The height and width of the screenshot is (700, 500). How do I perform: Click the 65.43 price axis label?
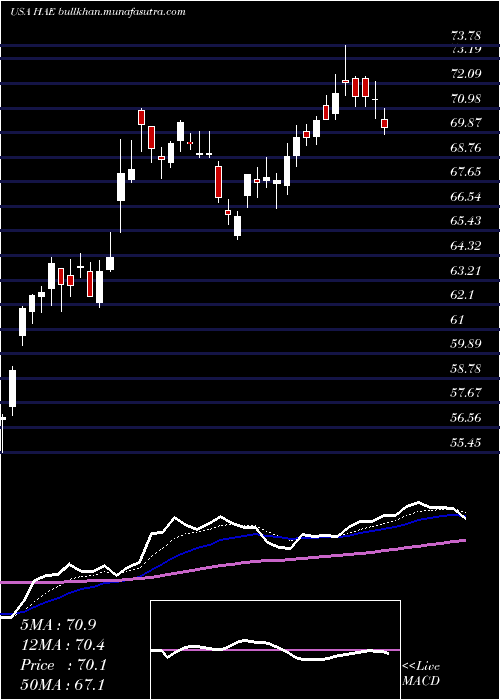[466, 221]
